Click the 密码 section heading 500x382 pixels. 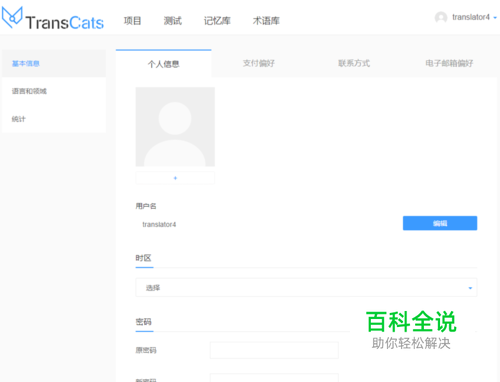[143, 322]
